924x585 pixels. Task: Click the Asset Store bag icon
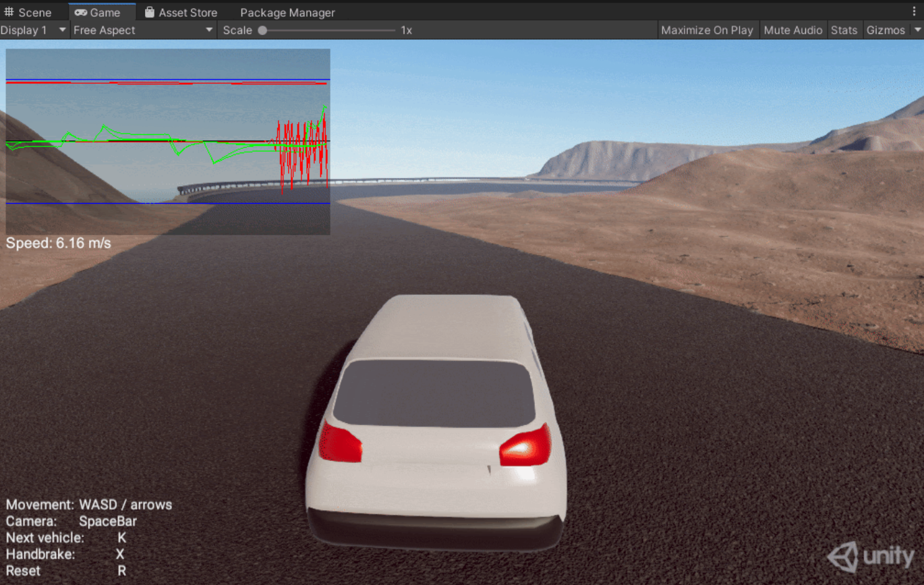(x=149, y=13)
